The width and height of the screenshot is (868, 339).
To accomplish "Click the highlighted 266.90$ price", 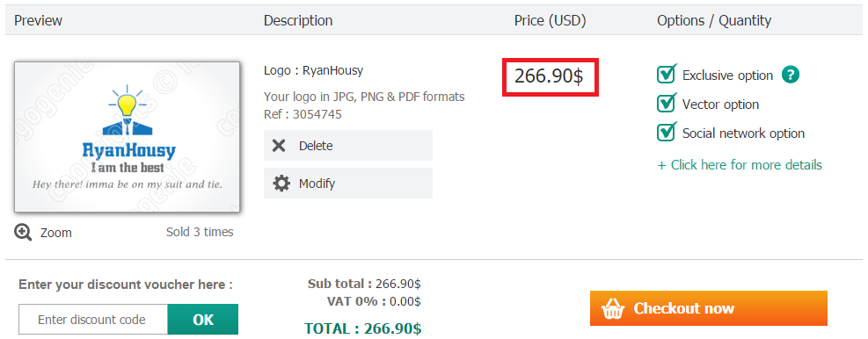I will [x=550, y=76].
